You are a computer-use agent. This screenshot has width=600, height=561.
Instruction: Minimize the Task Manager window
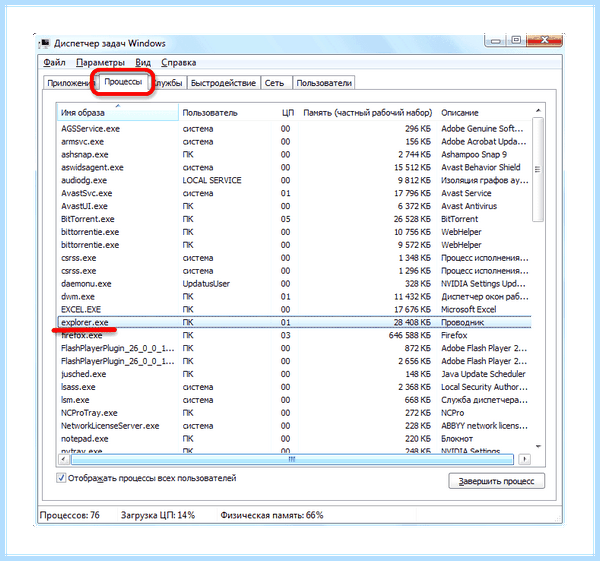[496, 41]
